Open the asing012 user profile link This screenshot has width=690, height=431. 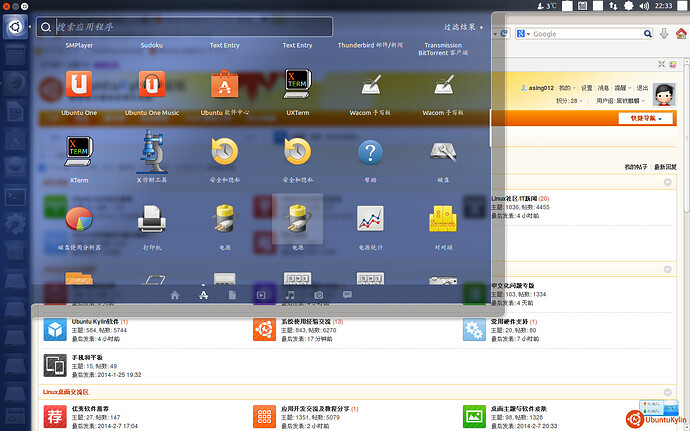[x=541, y=88]
